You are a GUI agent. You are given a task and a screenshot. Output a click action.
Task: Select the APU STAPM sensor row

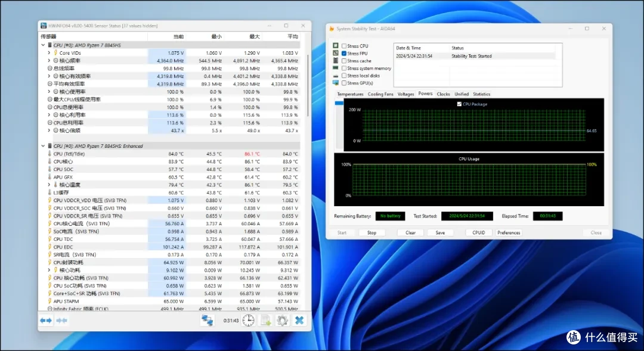169,301
